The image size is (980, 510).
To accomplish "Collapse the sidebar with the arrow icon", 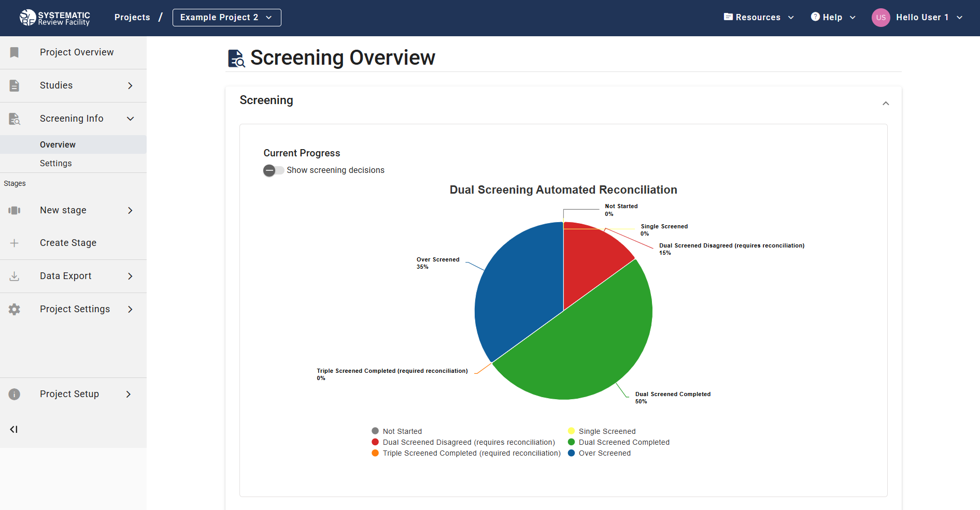I will click(x=14, y=429).
